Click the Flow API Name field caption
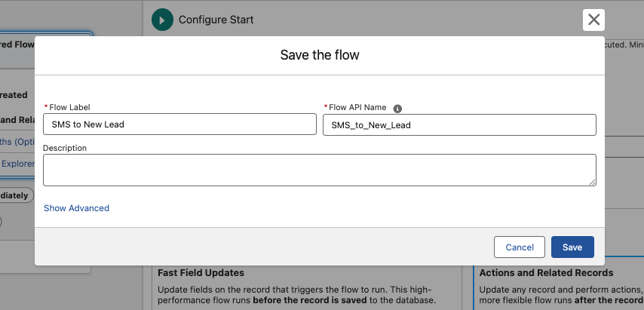The width and height of the screenshot is (644, 310). click(x=358, y=108)
